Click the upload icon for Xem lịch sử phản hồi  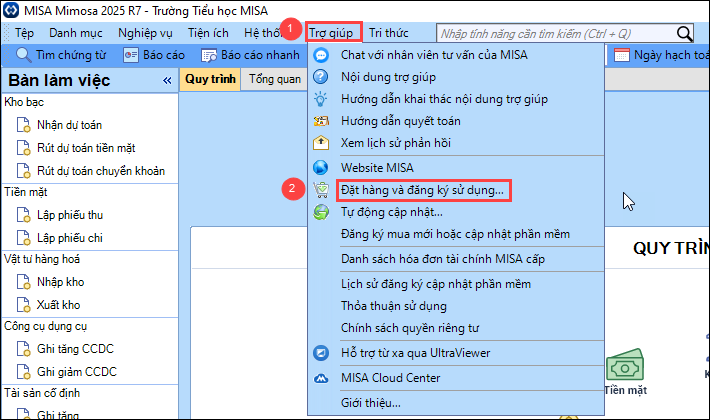click(x=321, y=143)
